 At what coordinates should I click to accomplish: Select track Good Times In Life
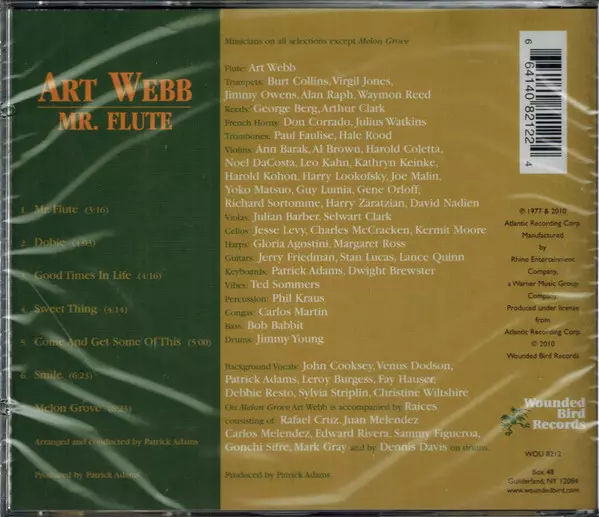pos(91,276)
